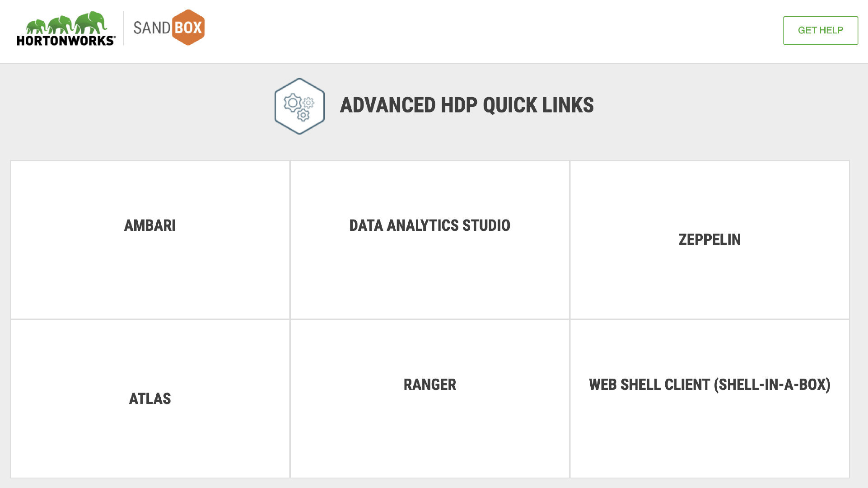The width and height of the screenshot is (868, 488).
Task: Open the RANGER quick link
Action: pos(429,384)
